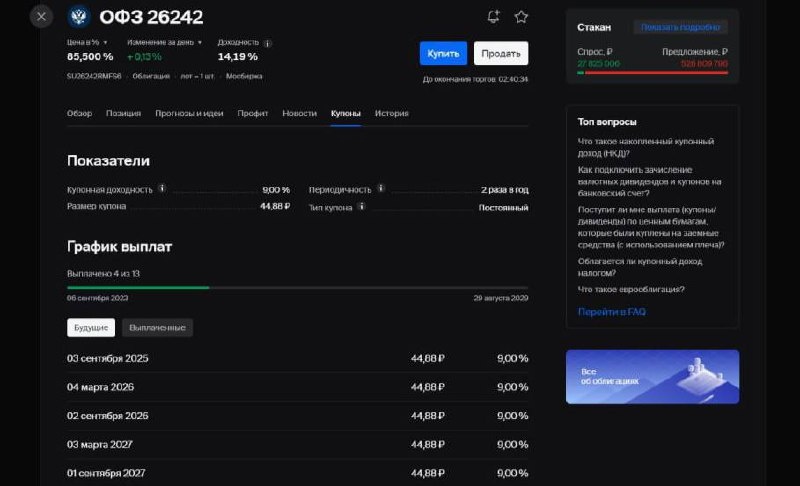
Task: Select the Купоны tab
Action: (346, 113)
